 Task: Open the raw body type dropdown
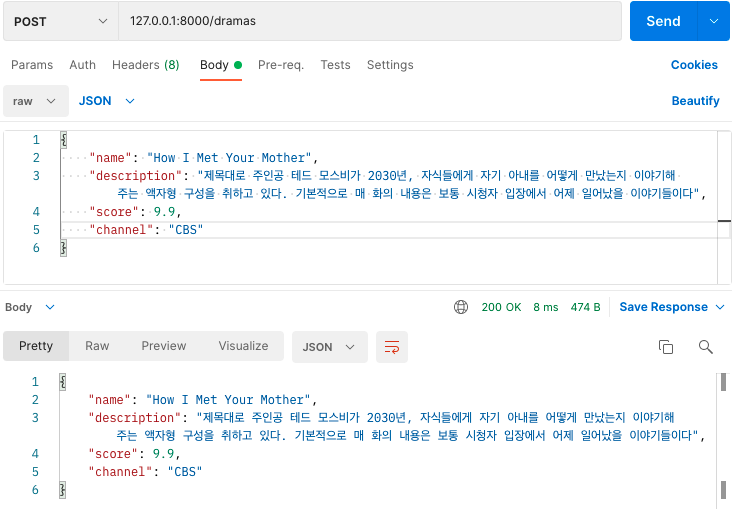click(x=36, y=101)
